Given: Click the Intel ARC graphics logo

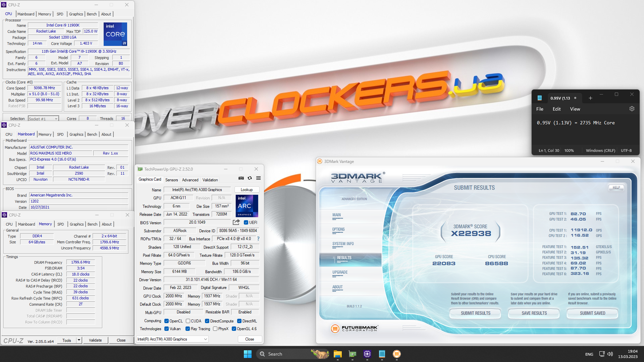Looking at the screenshot, I should pos(247,206).
